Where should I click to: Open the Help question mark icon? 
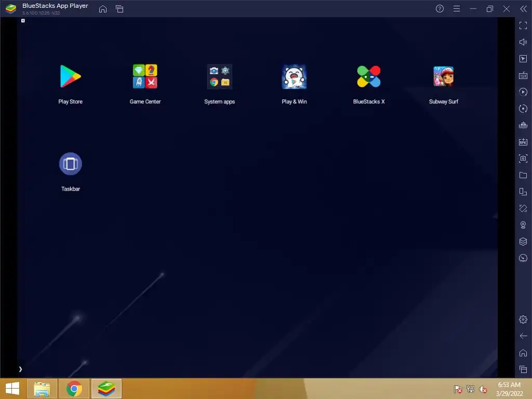[440, 9]
